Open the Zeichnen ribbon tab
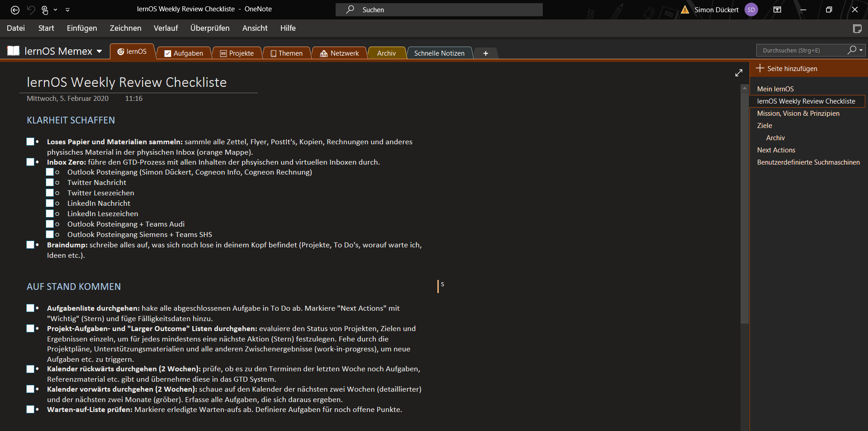868x431 pixels. pos(125,28)
